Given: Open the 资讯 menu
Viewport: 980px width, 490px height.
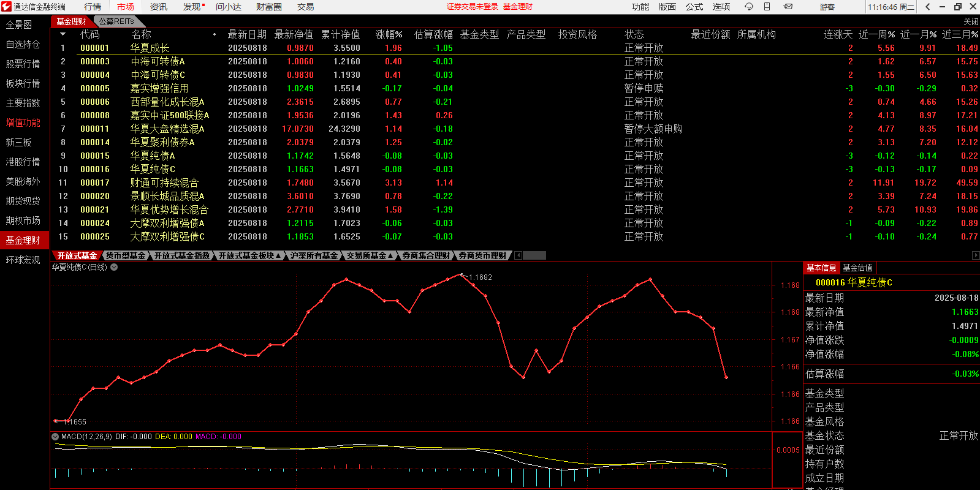Looking at the screenshot, I should (159, 7).
